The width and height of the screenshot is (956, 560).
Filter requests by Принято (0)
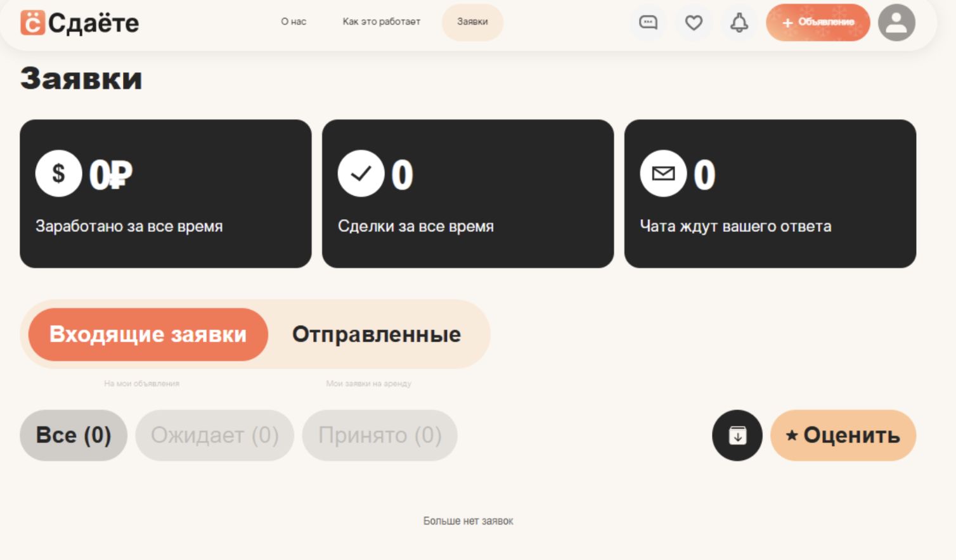[379, 435]
